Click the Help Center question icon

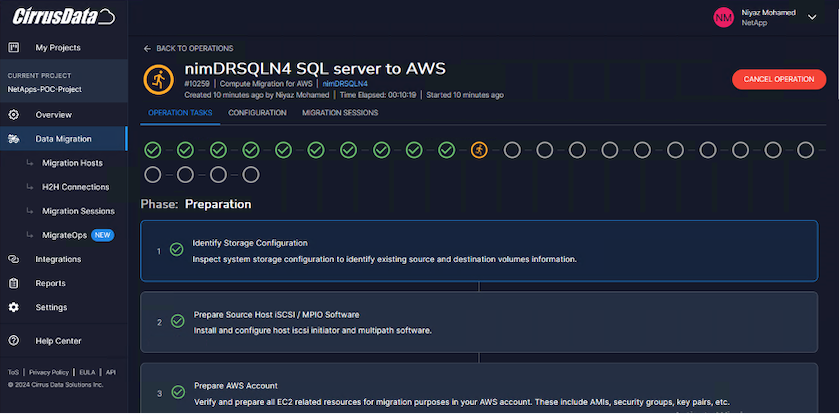(x=14, y=341)
